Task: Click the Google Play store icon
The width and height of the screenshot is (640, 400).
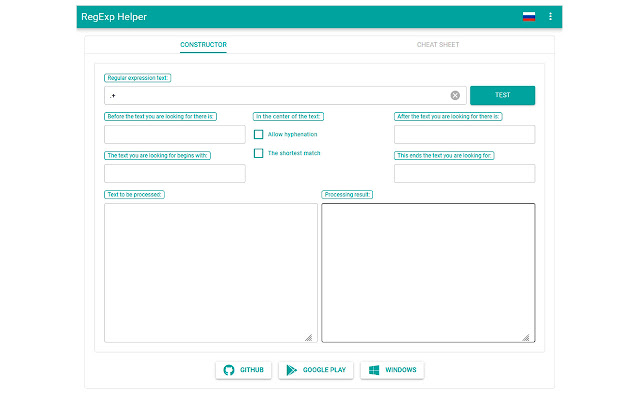Action: (x=292, y=370)
